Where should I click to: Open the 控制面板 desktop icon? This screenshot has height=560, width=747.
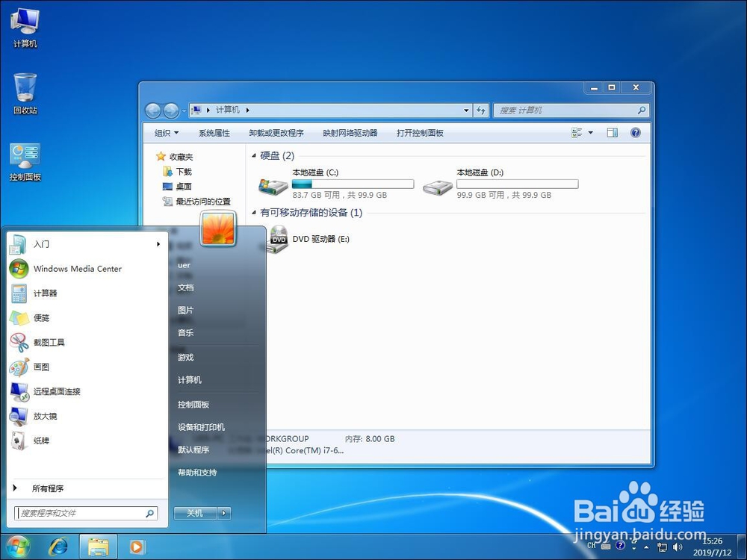click(x=25, y=162)
